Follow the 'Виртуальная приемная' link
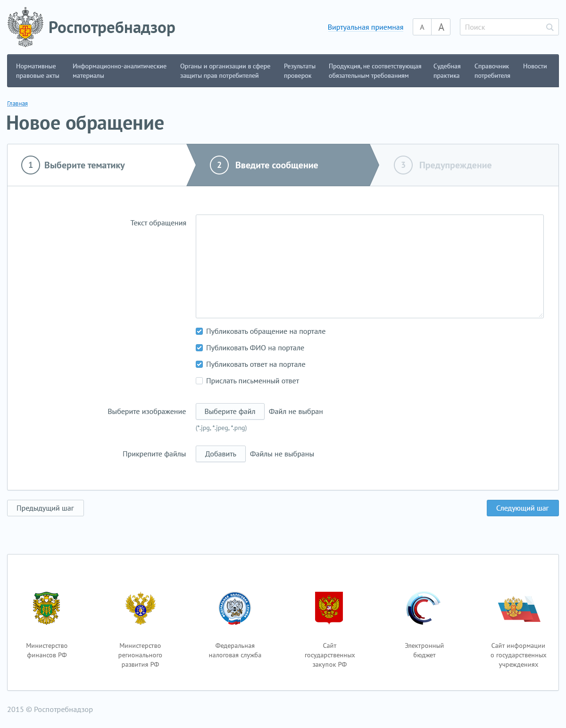This screenshot has height=728, width=566. [x=365, y=27]
